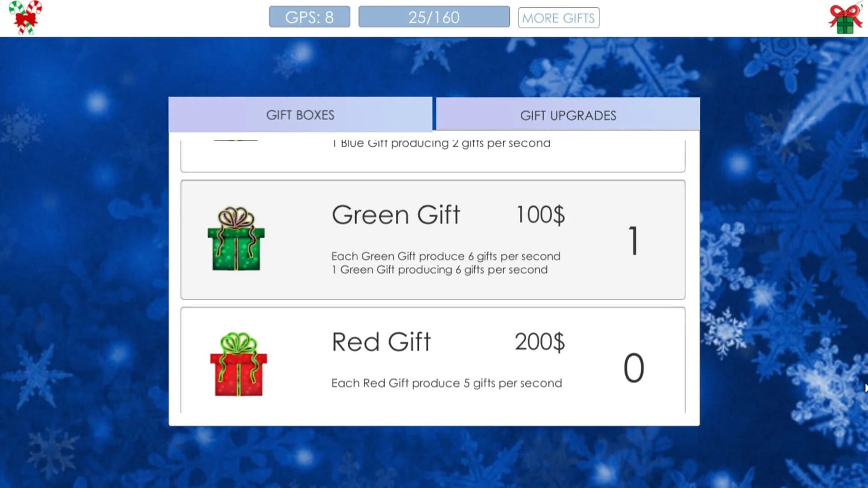Switch to the GIFT BOXES tab
This screenshot has height=488, width=868.
pyautogui.click(x=300, y=115)
